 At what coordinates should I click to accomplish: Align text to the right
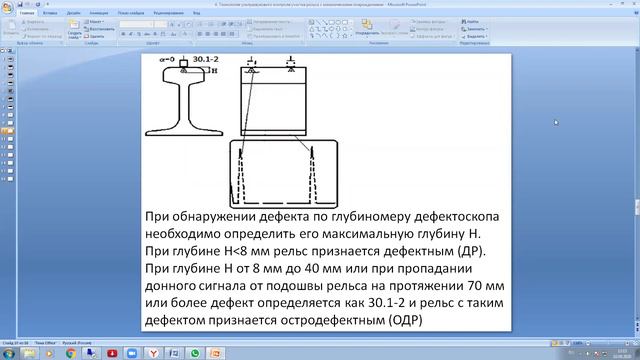click(x=216, y=34)
